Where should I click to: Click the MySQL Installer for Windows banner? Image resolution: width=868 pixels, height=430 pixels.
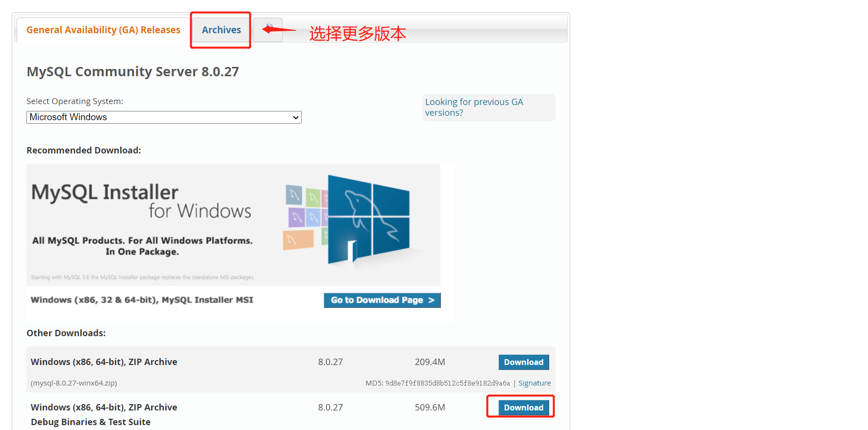[x=233, y=225]
